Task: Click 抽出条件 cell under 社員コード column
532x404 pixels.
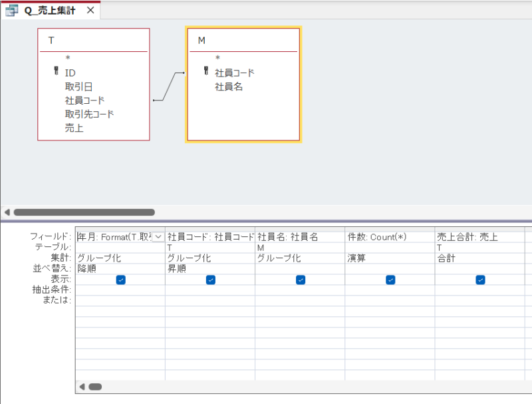Action: (210, 290)
